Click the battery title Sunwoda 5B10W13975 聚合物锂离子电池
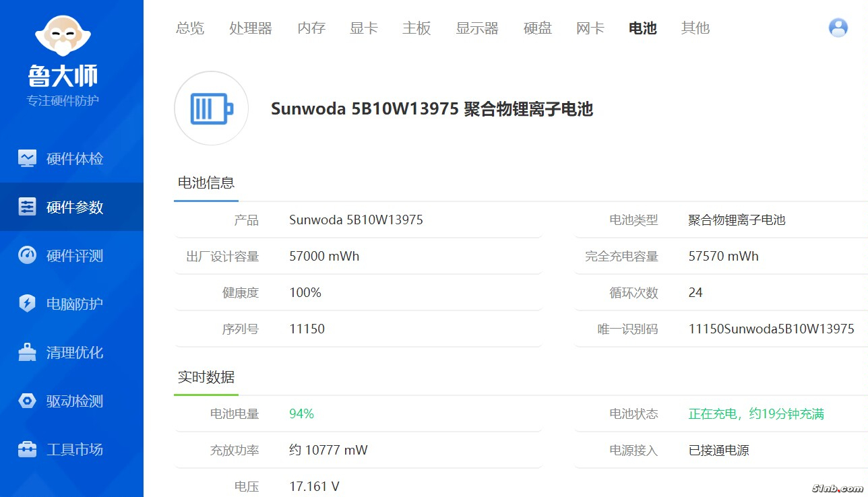 pyautogui.click(x=432, y=109)
